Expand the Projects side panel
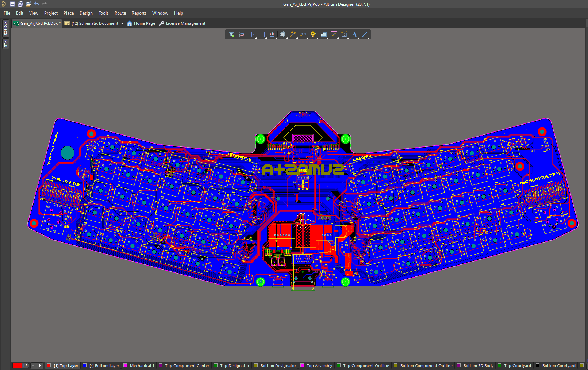 [5, 28]
